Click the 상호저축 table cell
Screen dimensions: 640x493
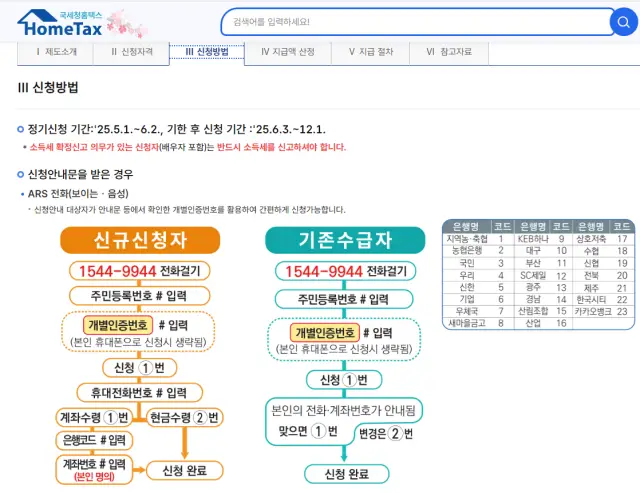click(591, 239)
